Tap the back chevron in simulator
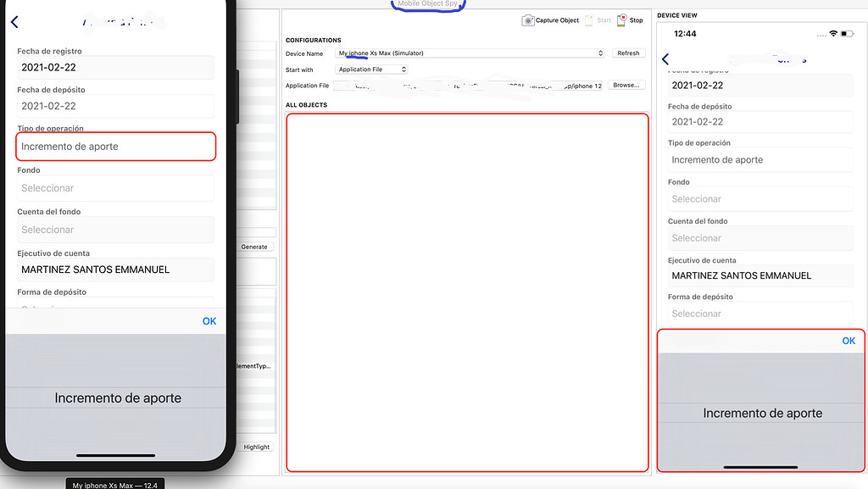This screenshot has width=868, height=489. pyautogui.click(x=14, y=22)
